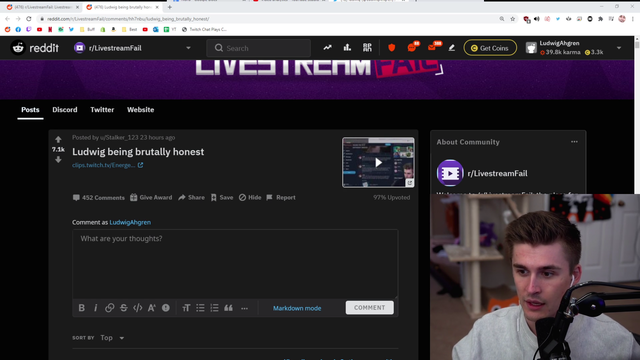Image resolution: width=640 pixels, height=360 pixels.
Task: Open the Twitch Chat Plays bookmark
Action: [x=204, y=29]
